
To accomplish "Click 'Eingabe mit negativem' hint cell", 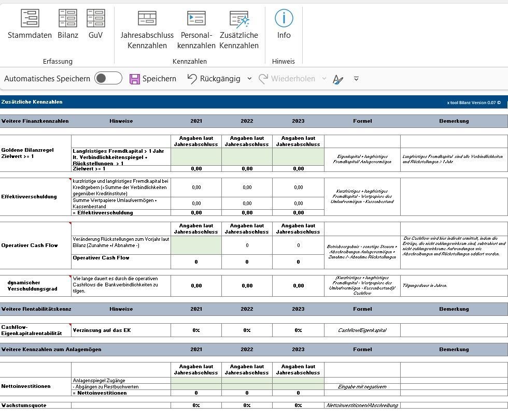I will [362, 387].
